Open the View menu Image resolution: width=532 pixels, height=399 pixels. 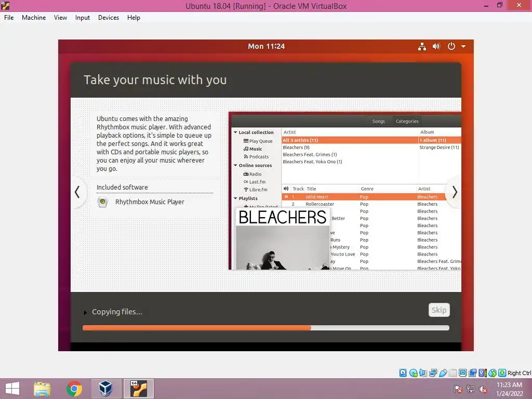tap(60, 18)
